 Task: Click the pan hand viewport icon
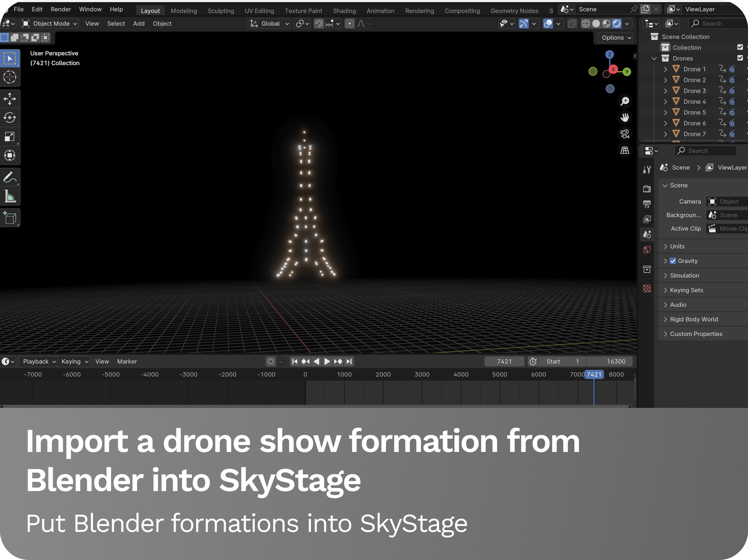pos(625,118)
